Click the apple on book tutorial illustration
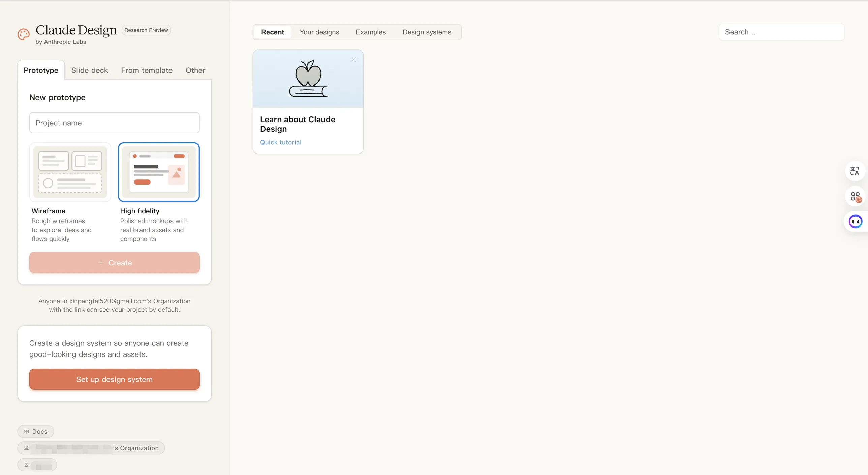Viewport: 868px width, 475px height. (308, 79)
